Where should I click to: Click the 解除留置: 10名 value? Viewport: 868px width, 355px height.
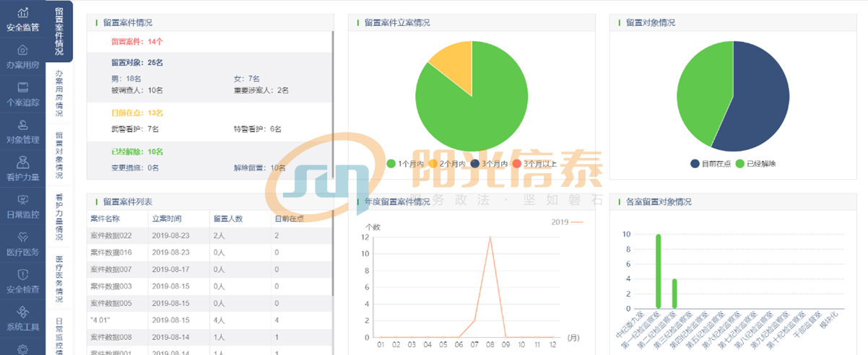click(x=260, y=167)
